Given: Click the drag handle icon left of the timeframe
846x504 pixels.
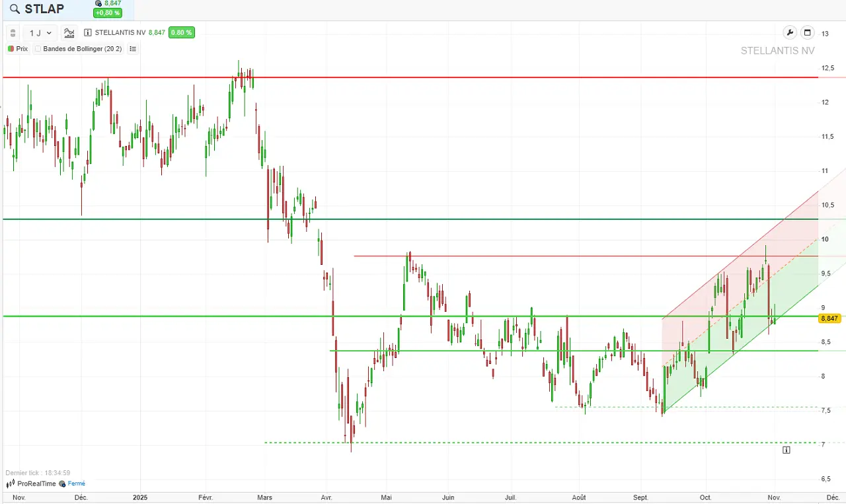Looking at the screenshot, I should point(13,32).
